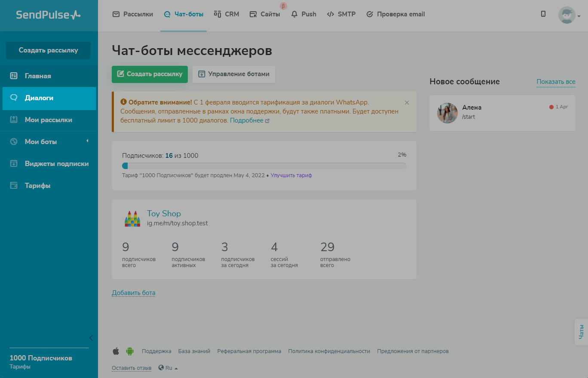Open the Push notifications tab
Screen dimensions: 588x378
303,14
